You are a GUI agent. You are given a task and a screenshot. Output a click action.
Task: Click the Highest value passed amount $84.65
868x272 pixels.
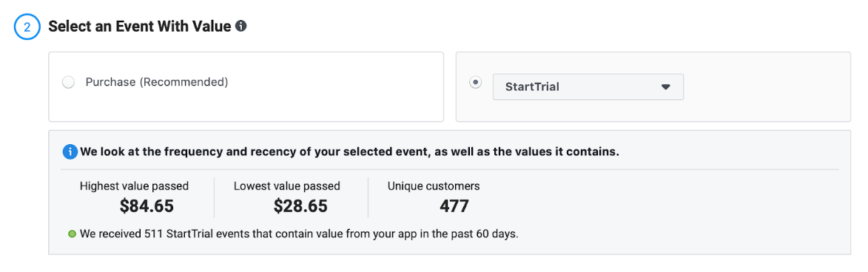tap(147, 206)
